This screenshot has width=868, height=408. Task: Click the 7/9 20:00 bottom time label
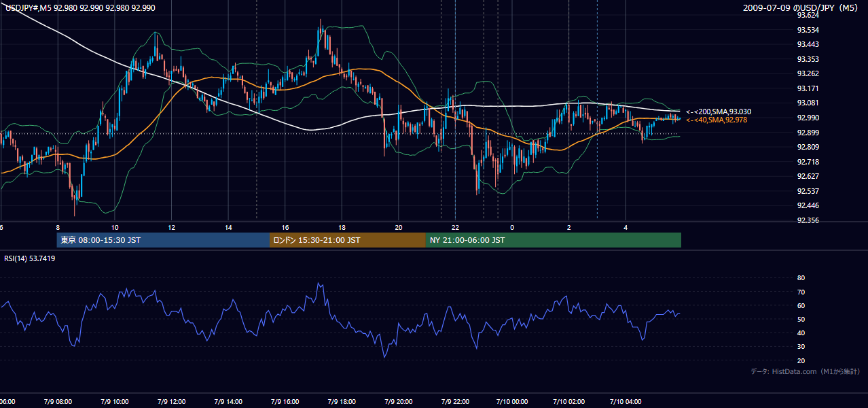(399, 402)
